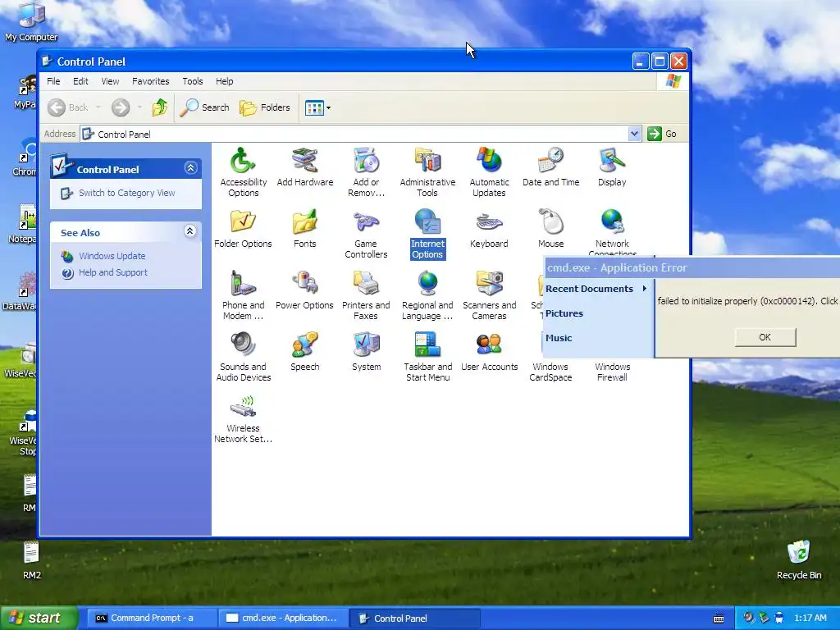Collapse the Control Panel side pane section

tap(190, 168)
